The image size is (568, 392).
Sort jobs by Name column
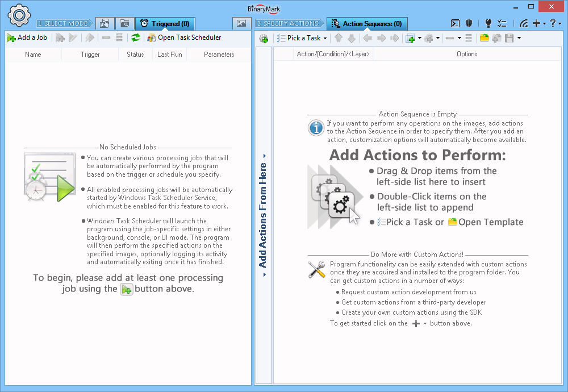[x=33, y=55]
